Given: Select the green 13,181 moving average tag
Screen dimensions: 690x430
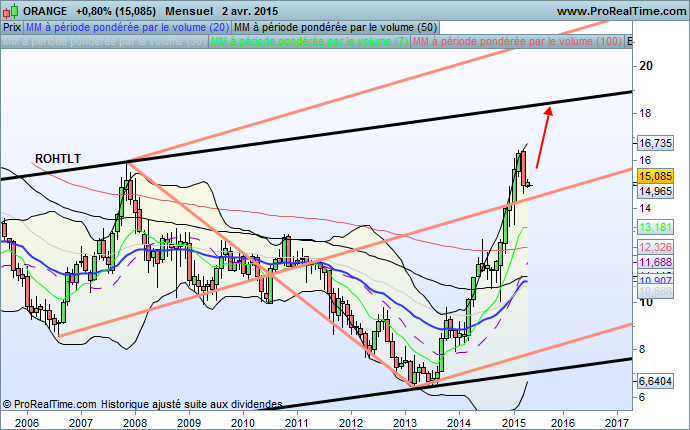Looking at the screenshot, I should (655, 228).
